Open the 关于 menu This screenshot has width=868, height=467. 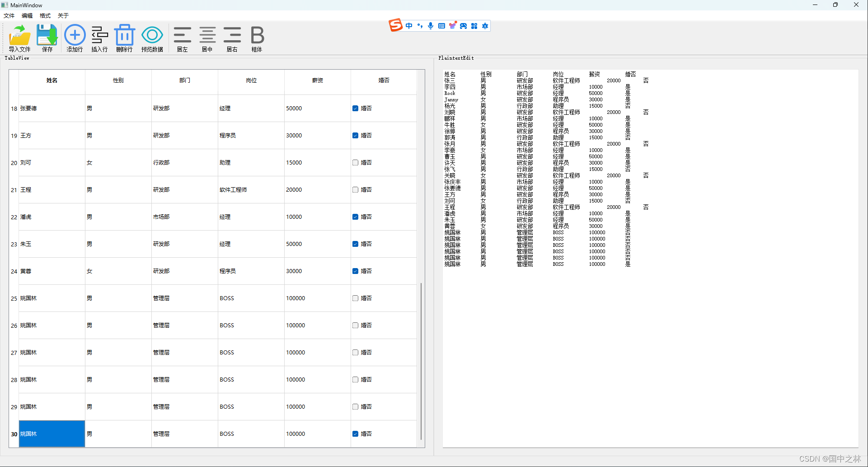pyautogui.click(x=63, y=15)
